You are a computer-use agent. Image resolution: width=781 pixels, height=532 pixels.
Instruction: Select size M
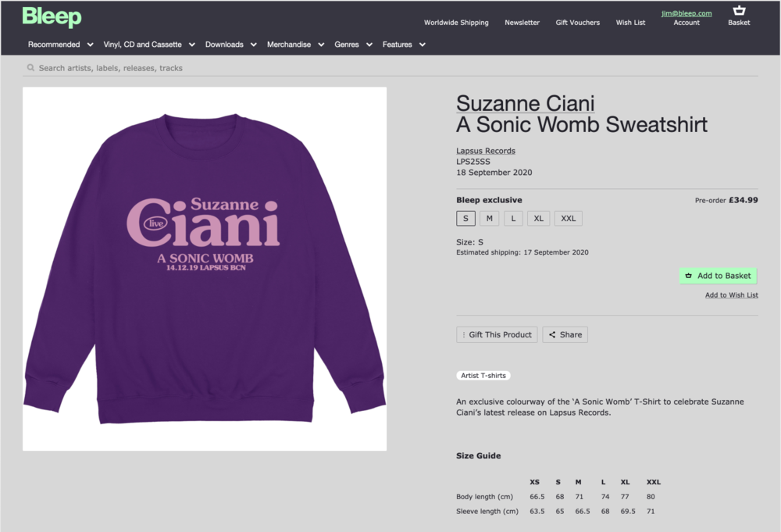point(489,219)
